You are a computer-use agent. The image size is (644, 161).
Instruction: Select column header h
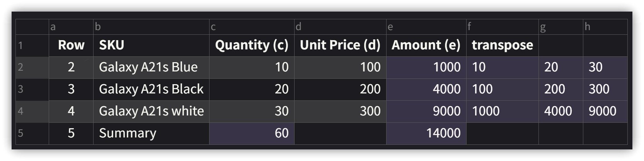605,27
